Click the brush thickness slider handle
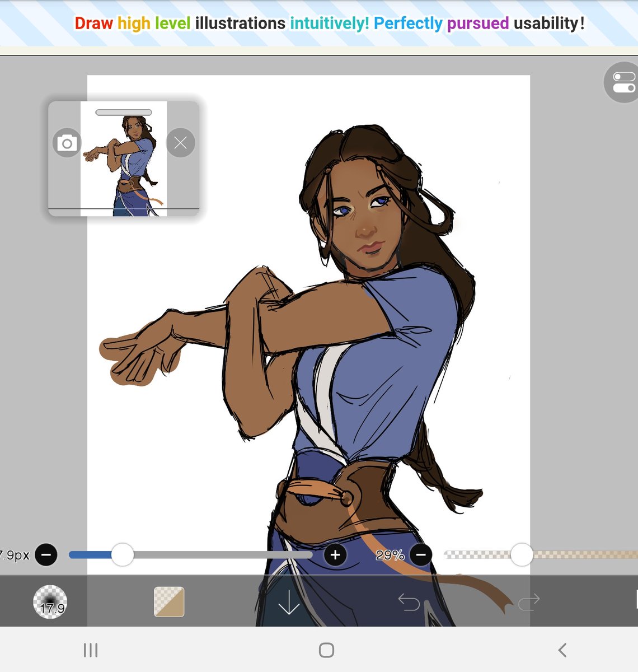This screenshot has width=638, height=672. pos(123,555)
